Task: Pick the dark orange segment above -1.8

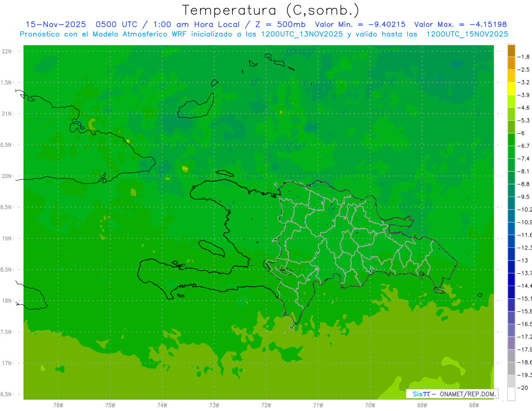Action: 511,51
